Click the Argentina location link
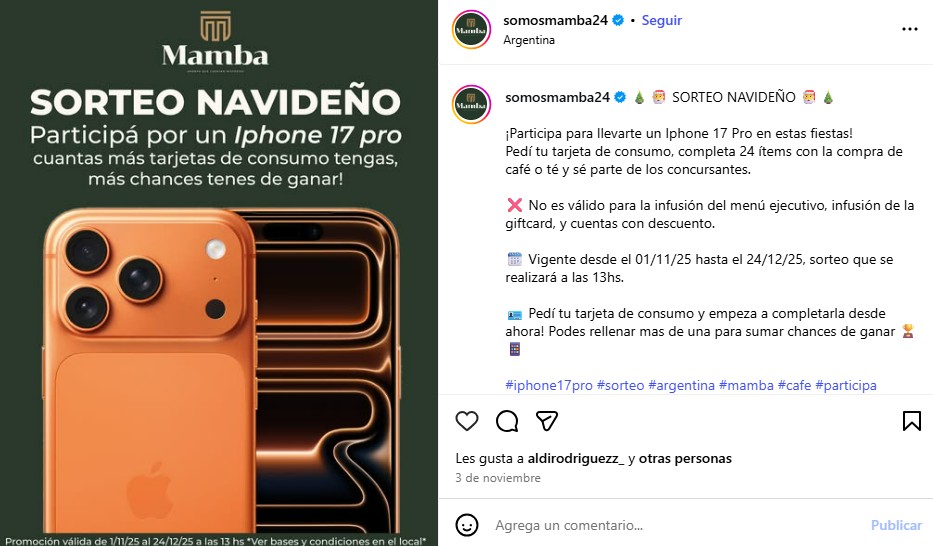Image resolution: width=933 pixels, height=546 pixels. point(529,40)
